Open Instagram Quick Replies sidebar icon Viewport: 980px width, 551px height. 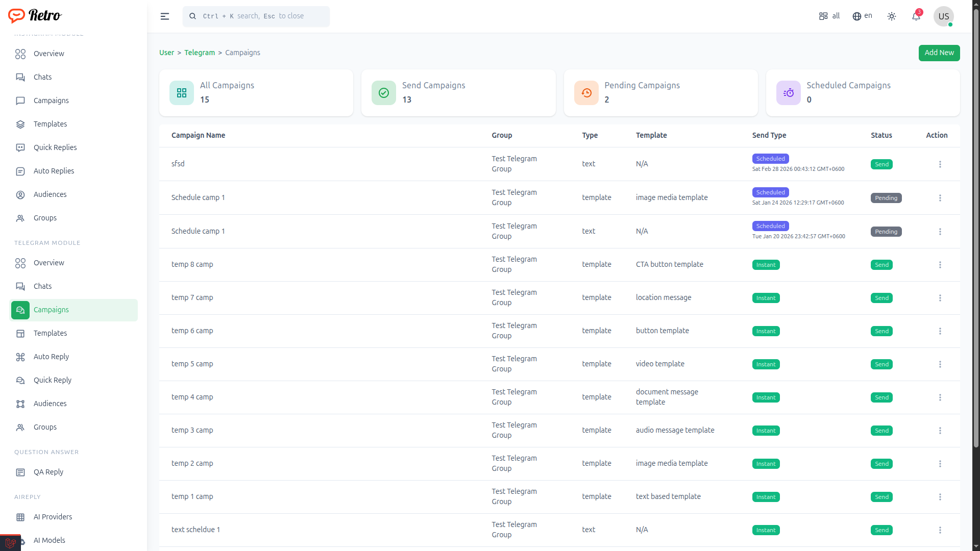20,148
